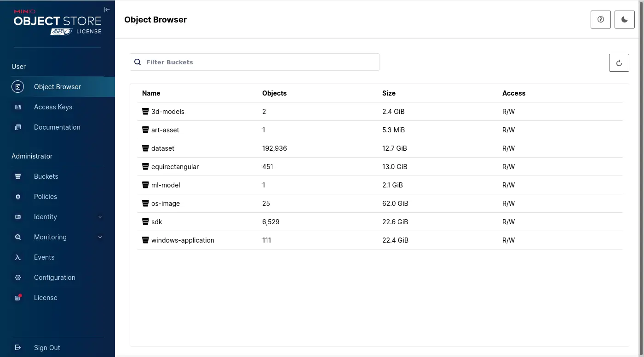This screenshot has height=357, width=644.
Task: Collapse the sidebar using arrow icon
Action: (107, 10)
